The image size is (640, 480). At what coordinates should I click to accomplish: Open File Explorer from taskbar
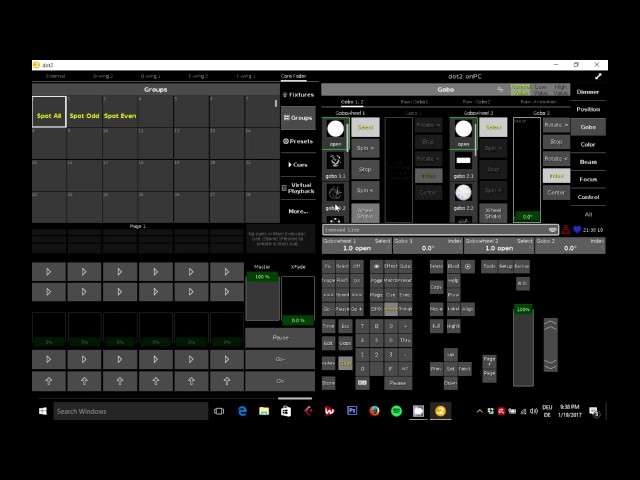(264, 411)
